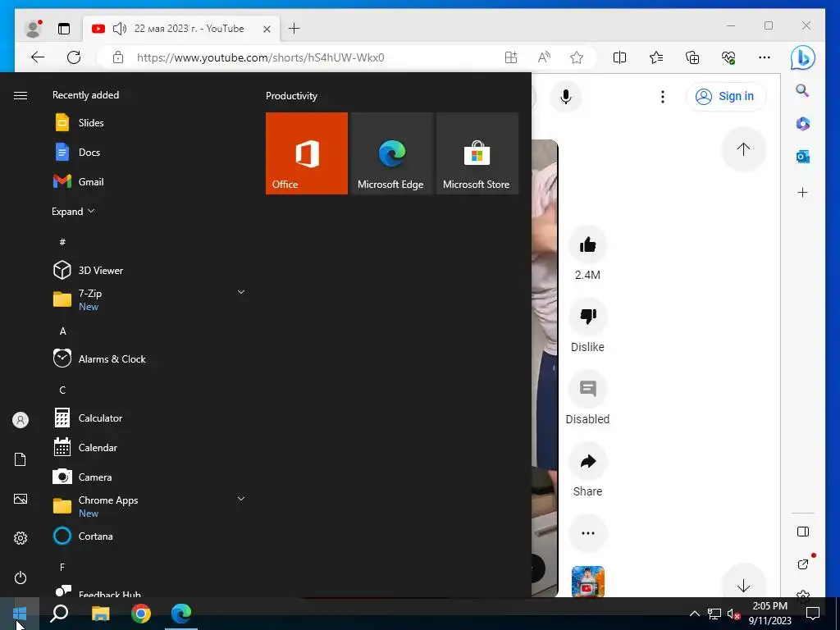Switch to Microsoft Edge on taskbar
Viewport: 840px width, 630px height.
tap(181, 614)
